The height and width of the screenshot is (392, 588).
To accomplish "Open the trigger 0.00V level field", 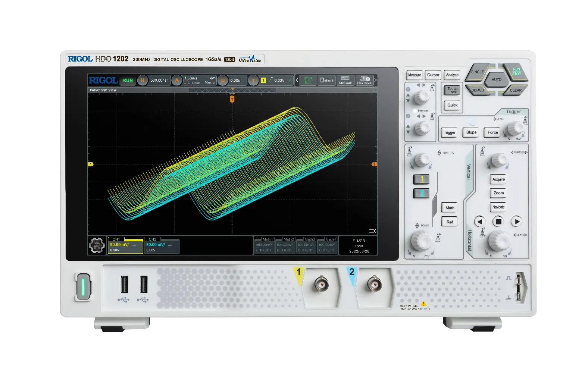I will [x=280, y=80].
